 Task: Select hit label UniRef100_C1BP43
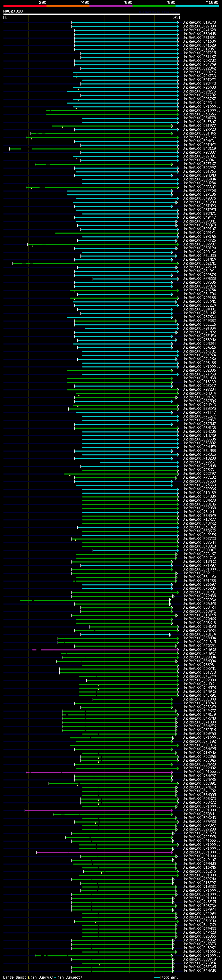point(199,703)
